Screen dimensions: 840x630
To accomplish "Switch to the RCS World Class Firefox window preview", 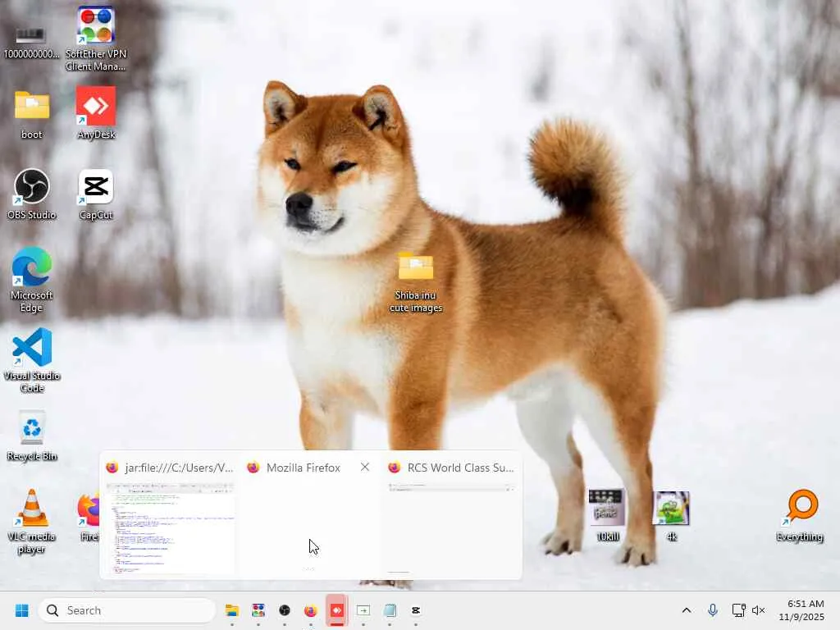I will point(452,527).
